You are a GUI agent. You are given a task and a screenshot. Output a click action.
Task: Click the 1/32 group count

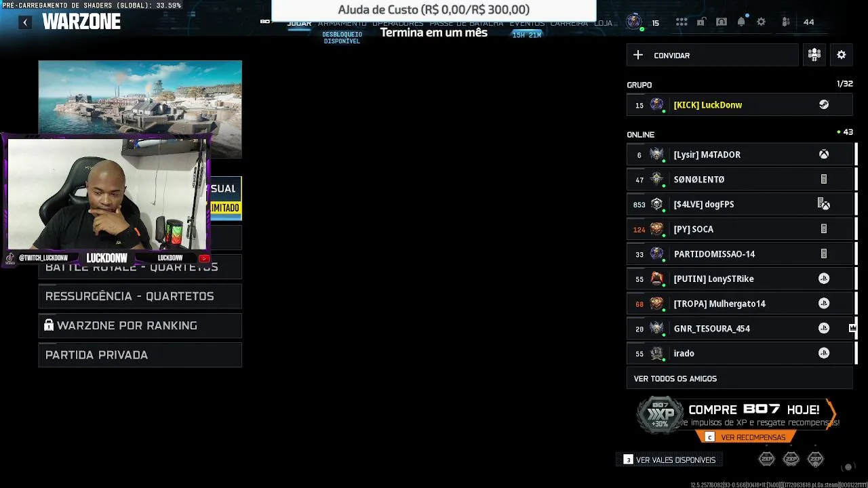pos(845,84)
